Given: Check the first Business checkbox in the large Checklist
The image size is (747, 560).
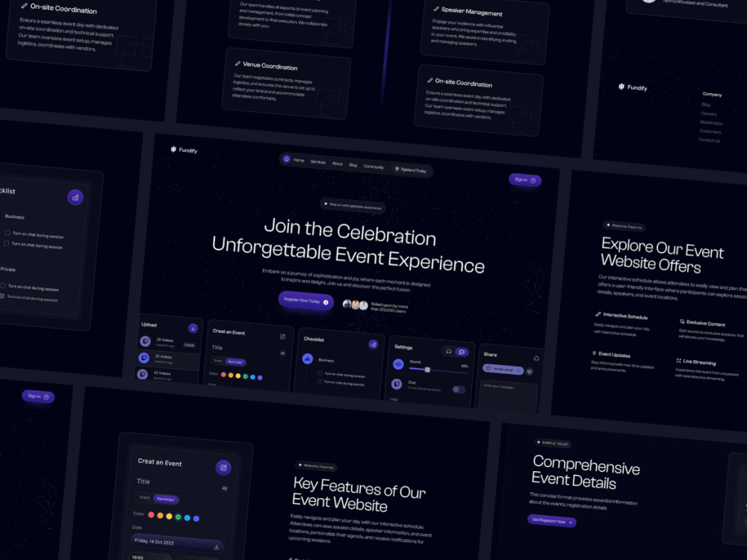Looking at the screenshot, I should [x=7, y=232].
